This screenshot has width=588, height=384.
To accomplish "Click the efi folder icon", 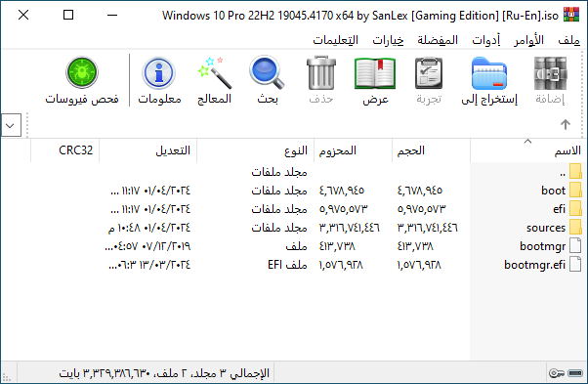I will [575, 208].
